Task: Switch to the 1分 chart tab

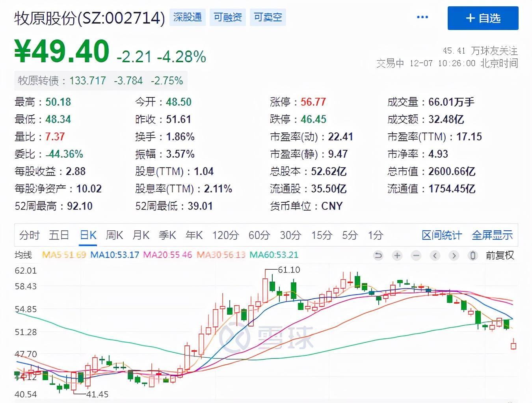Action: pos(376,235)
